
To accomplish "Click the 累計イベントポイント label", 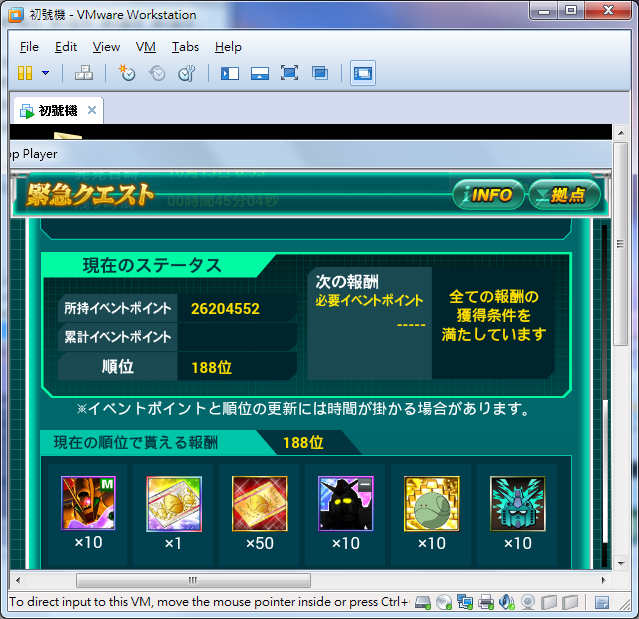I will [x=117, y=337].
